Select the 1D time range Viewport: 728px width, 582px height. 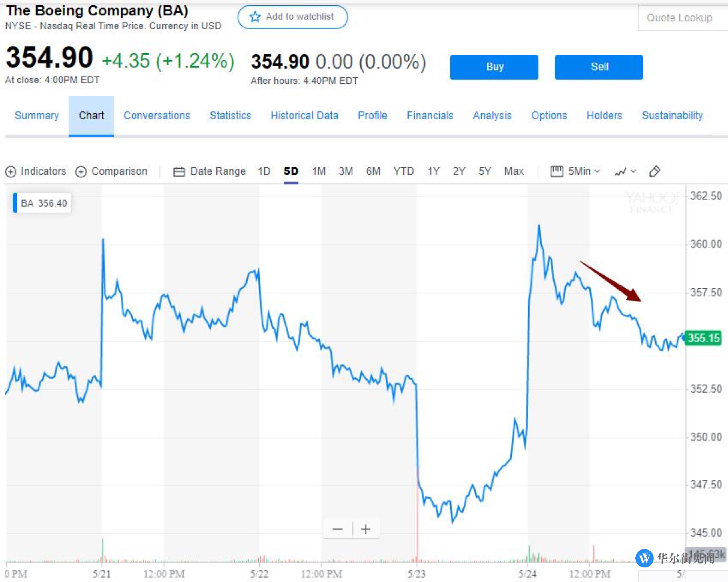coord(264,171)
